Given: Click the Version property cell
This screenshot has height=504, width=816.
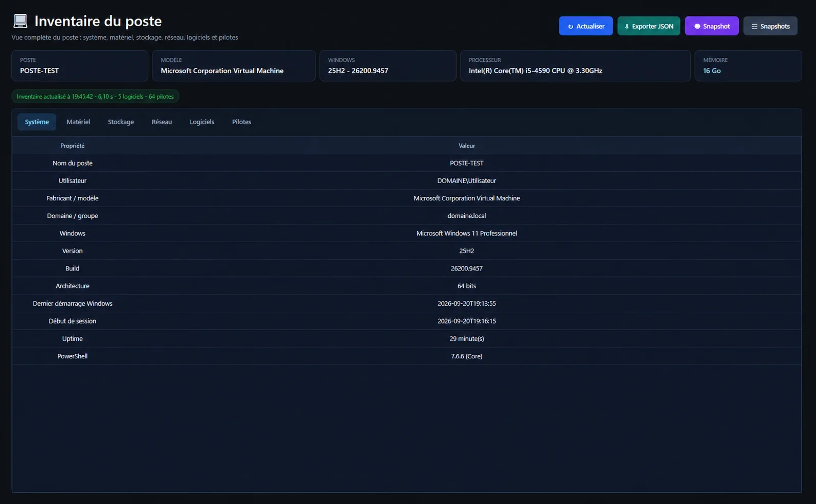Looking at the screenshot, I should [x=73, y=251].
